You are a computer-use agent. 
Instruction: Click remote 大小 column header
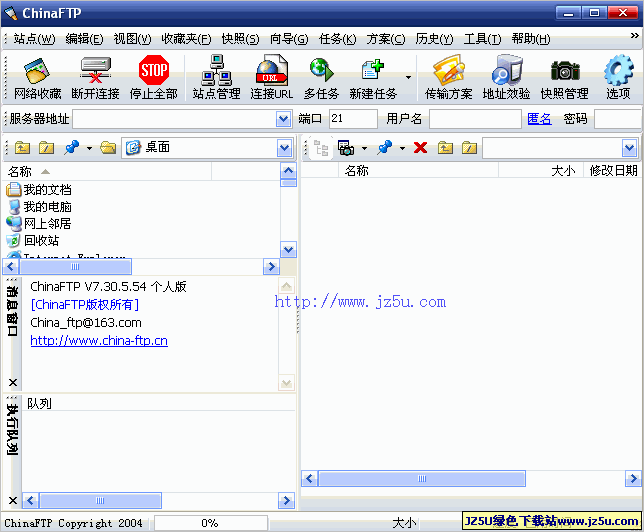click(x=541, y=170)
